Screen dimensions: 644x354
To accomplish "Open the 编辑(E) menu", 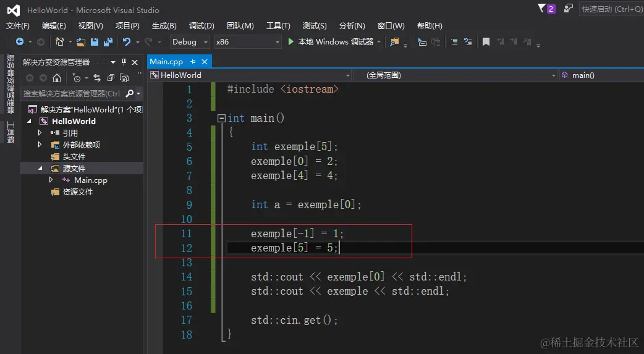I will tap(54, 26).
